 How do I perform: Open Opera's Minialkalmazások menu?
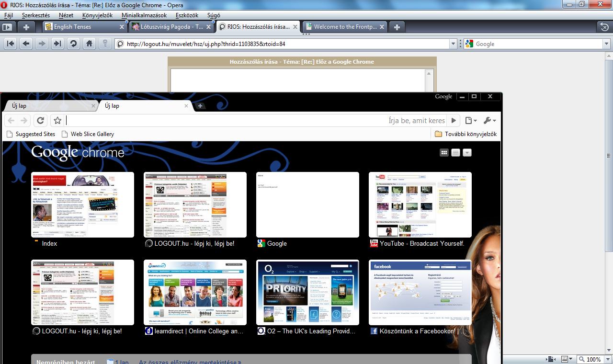coord(144,15)
